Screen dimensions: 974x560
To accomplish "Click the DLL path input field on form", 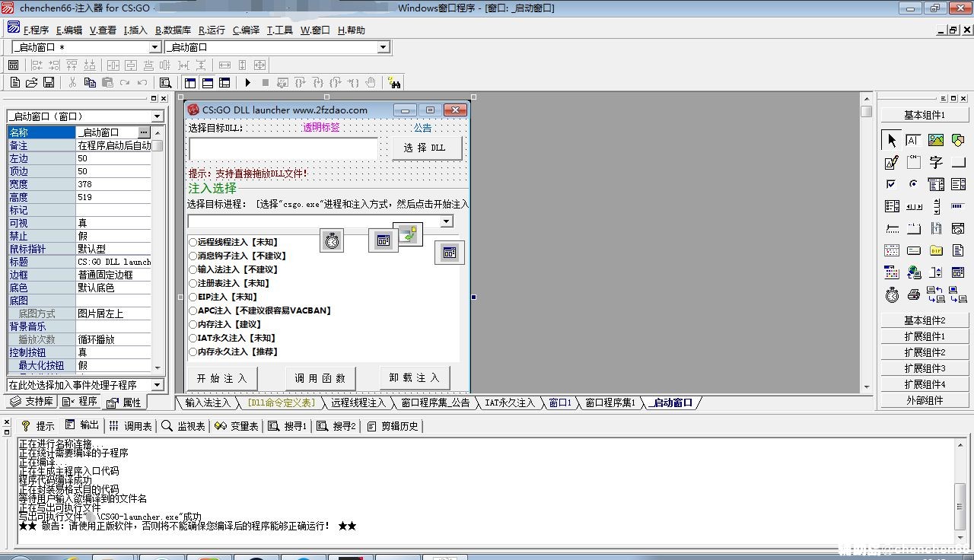I will tap(283, 149).
